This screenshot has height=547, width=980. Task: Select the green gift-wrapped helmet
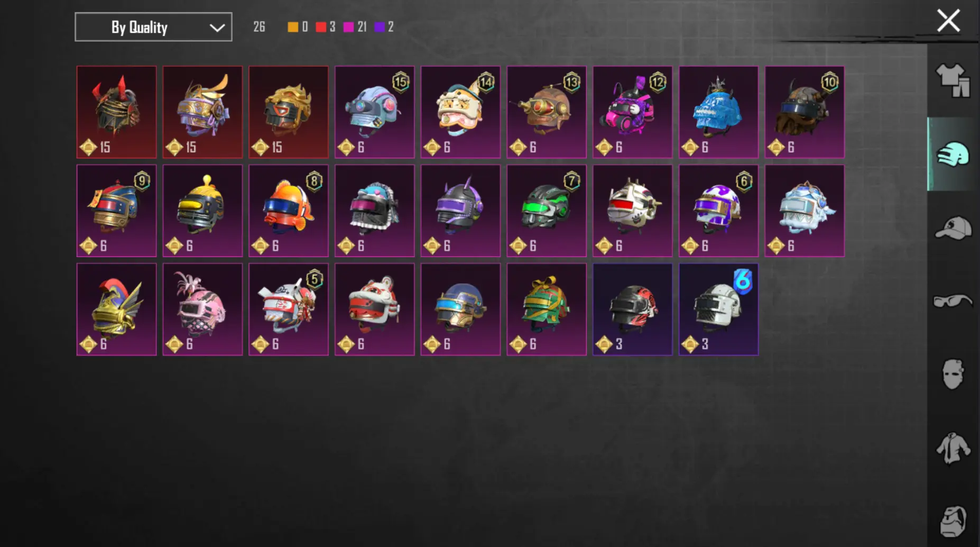pos(547,309)
